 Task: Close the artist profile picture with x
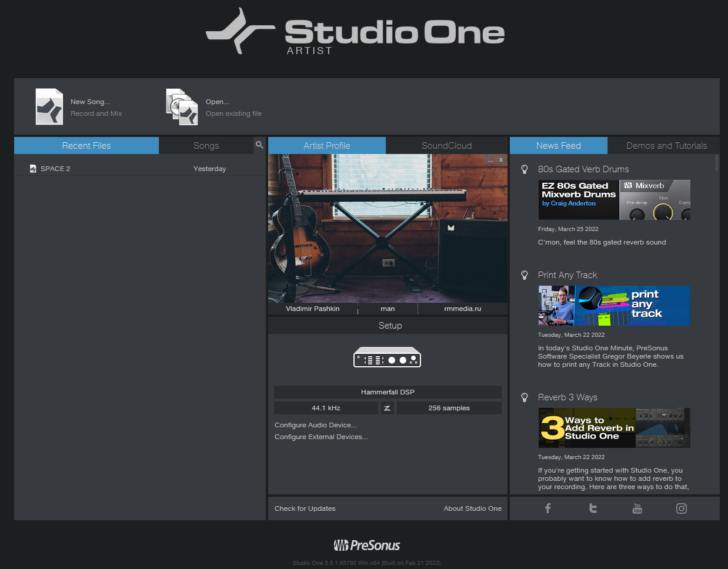pos(501,160)
